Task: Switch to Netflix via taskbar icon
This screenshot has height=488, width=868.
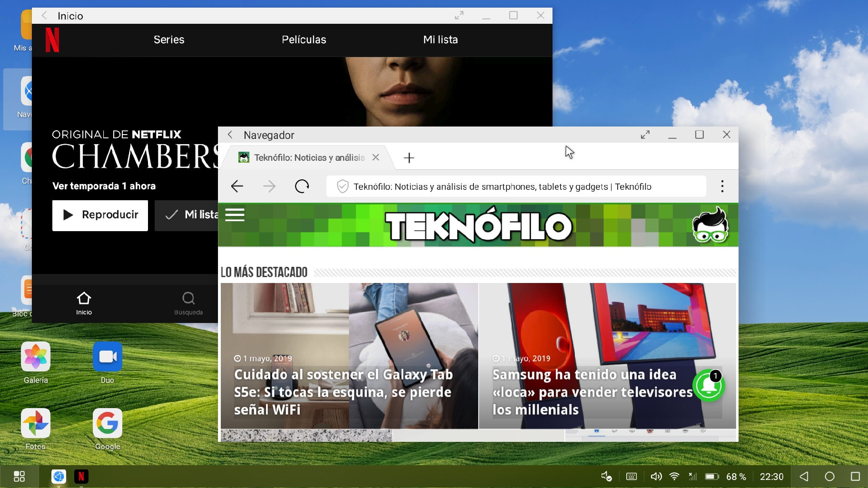Action: tap(81, 477)
